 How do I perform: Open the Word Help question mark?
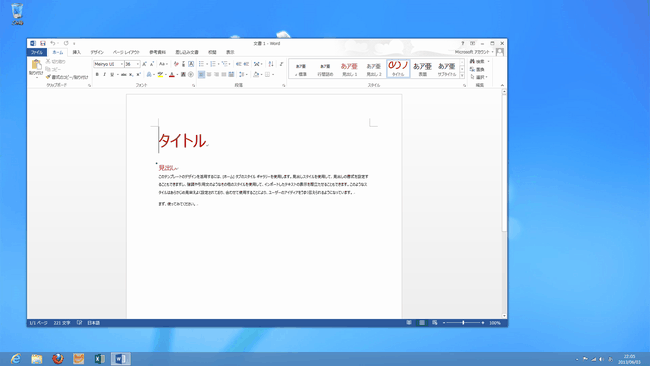(463, 43)
